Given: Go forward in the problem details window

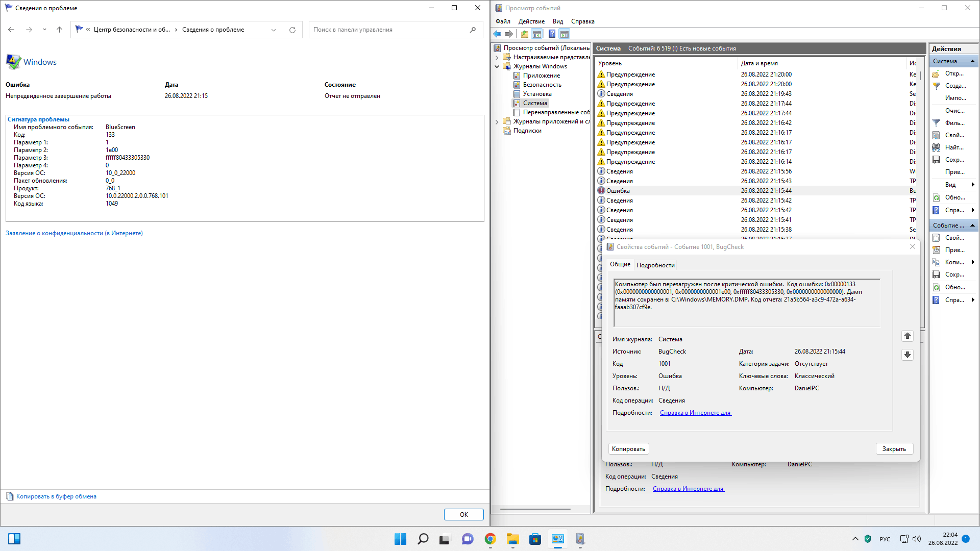Looking at the screenshot, I should 29,30.
